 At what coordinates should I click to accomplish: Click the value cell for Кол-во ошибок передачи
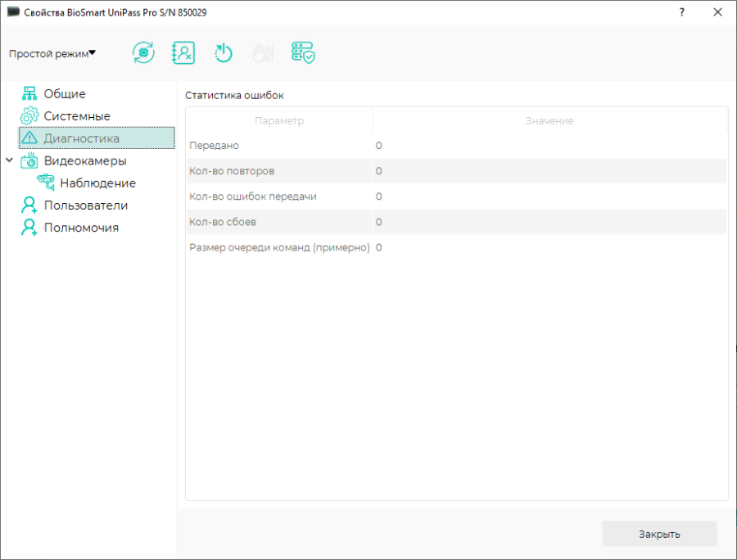coord(550,196)
